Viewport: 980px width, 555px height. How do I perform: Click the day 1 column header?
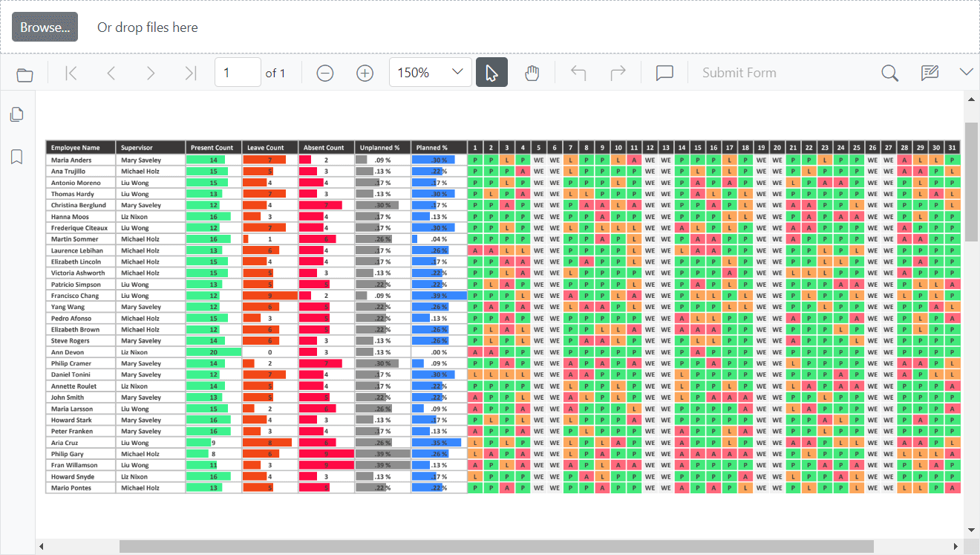pyautogui.click(x=475, y=148)
